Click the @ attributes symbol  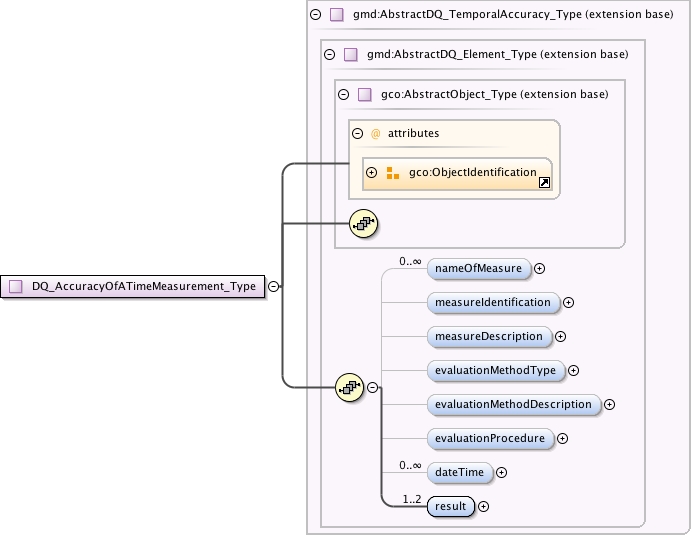click(375, 134)
